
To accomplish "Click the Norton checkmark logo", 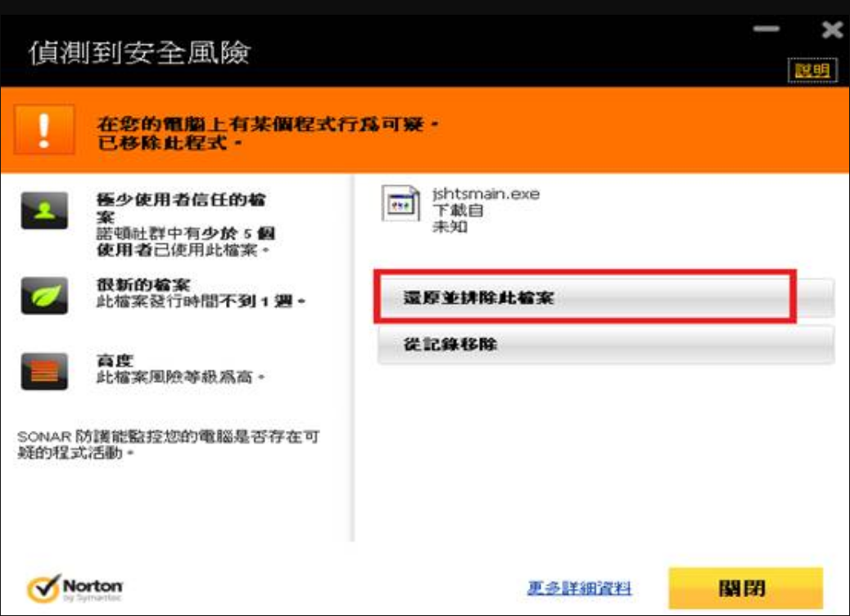I will (x=43, y=588).
